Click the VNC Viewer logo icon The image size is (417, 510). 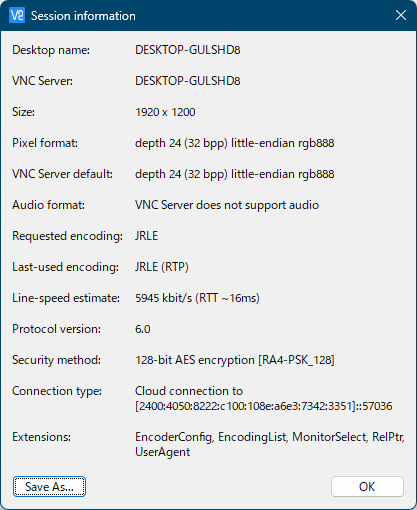point(17,15)
